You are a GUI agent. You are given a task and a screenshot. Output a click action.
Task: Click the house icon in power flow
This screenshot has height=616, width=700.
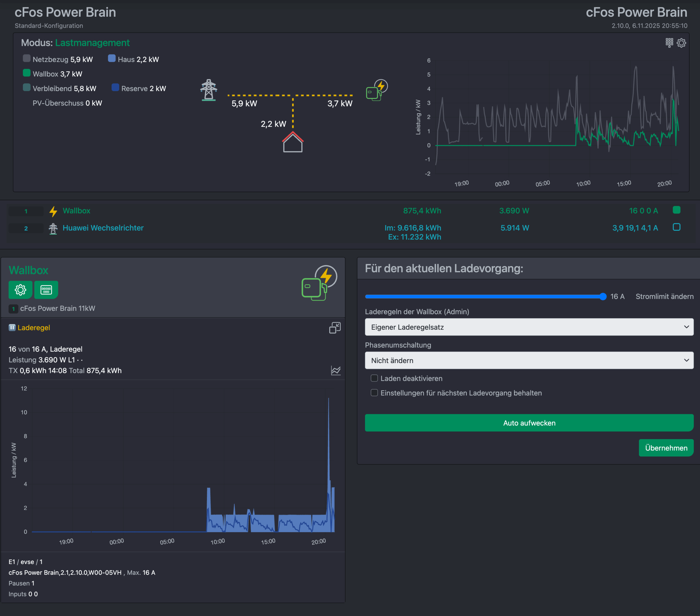click(x=293, y=142)
